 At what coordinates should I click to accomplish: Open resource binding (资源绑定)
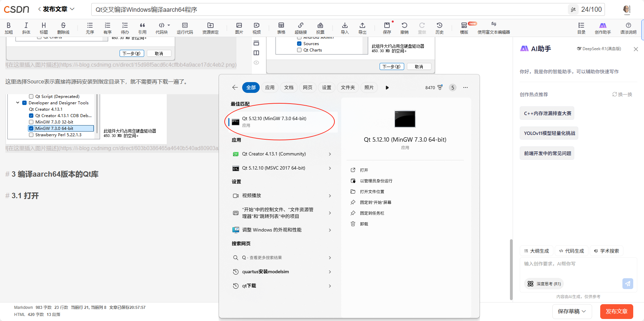click(211, 28)
